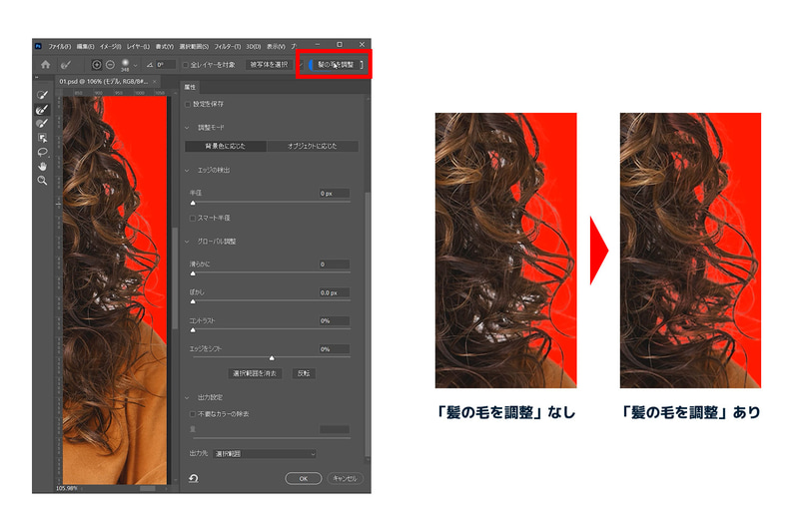
Task: Select the subtract-from-selection minus circle icon
Action: point(110,65)
